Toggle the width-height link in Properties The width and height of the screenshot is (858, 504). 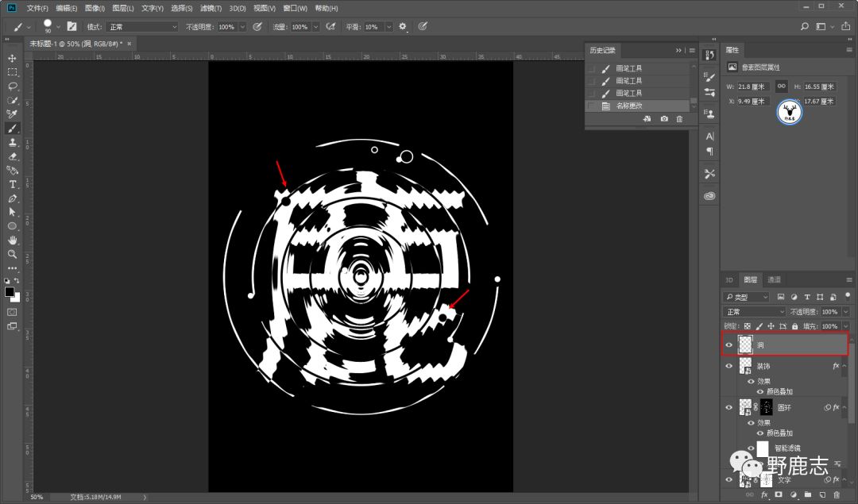point(782,86)
